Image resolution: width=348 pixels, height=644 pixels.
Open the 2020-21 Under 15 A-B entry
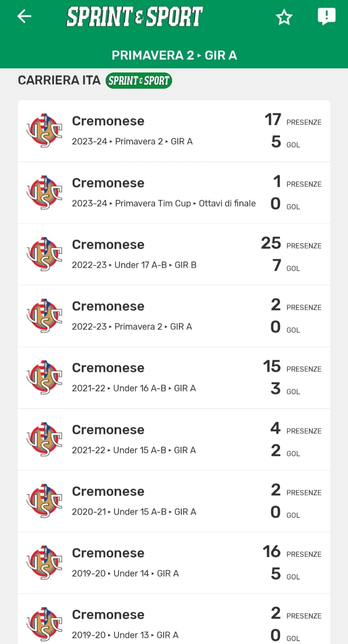[x=134, y=512]
